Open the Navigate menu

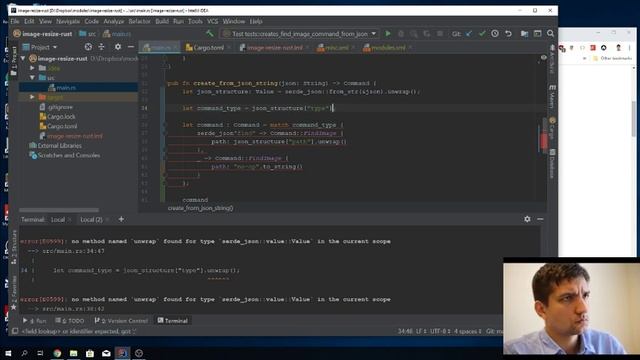pyautogui.click(x=68, y=21)
